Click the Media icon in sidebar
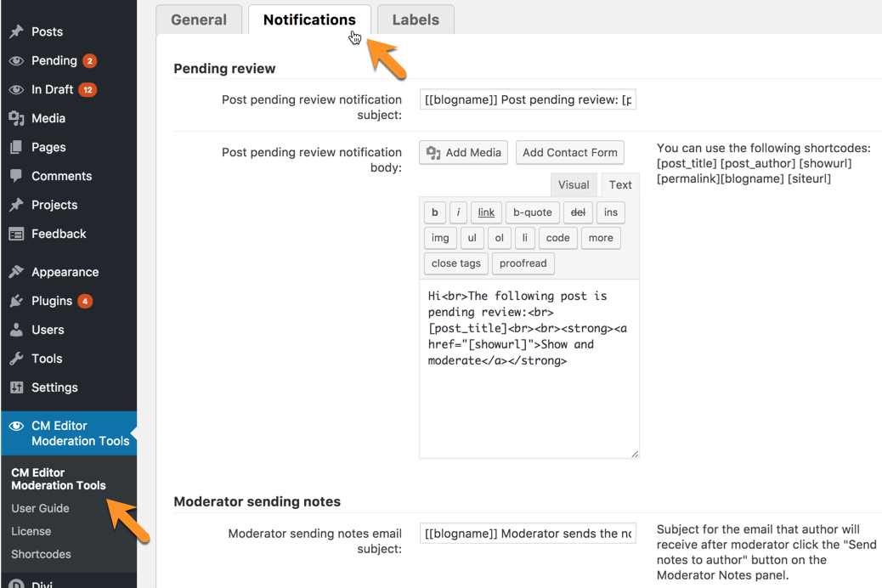882x588 pixels. (x=16, y=118)
